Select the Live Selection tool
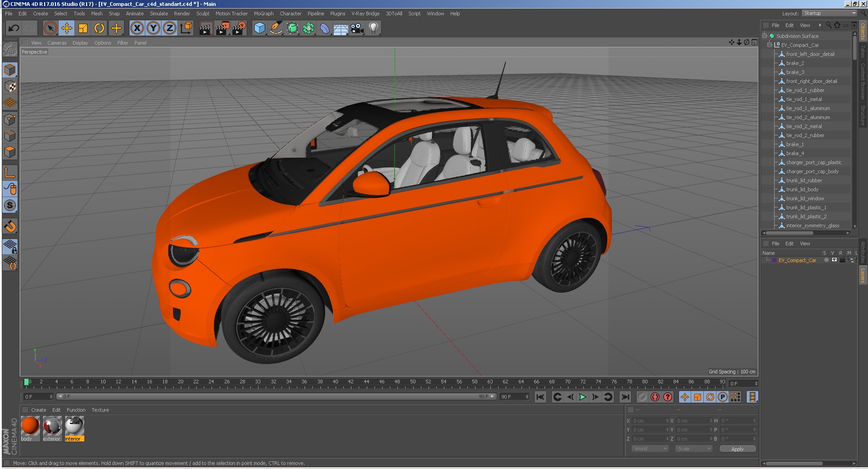This screenshot has height=469, width=868. [50, 28]
